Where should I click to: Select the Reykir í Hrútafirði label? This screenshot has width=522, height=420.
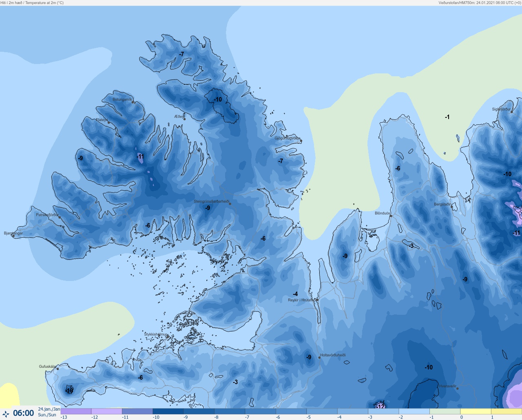pos(302,300)
